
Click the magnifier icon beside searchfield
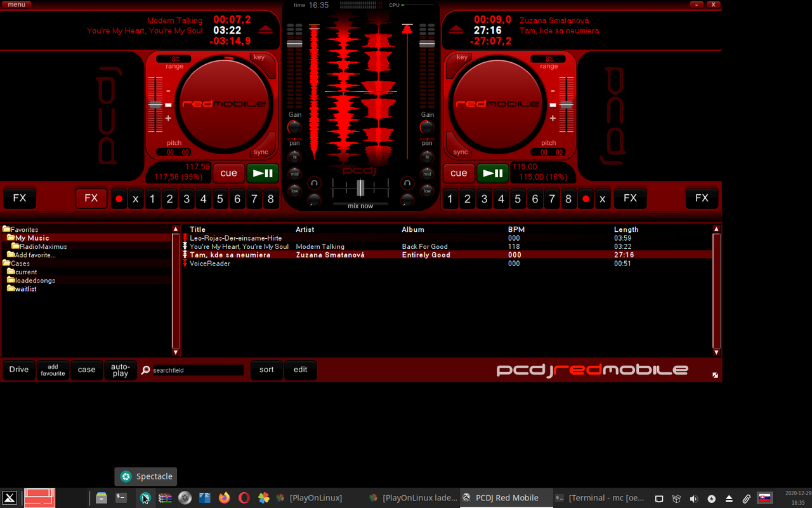click(x=146, y=370)
